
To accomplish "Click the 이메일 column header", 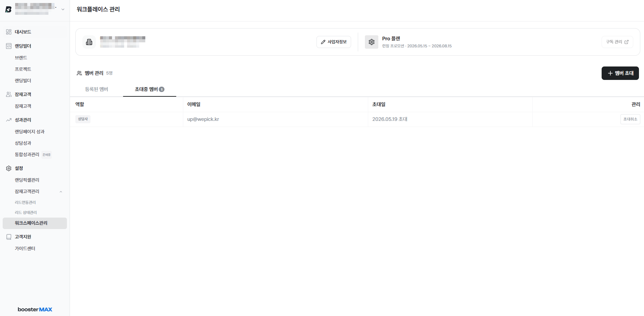I will 194,104.
